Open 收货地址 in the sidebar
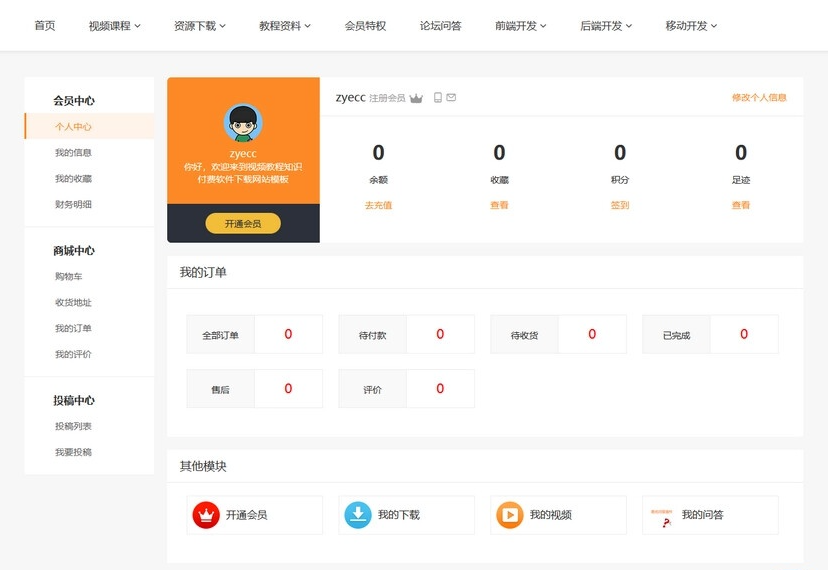This screenshot has width=828, height=570. click(73, 303)
